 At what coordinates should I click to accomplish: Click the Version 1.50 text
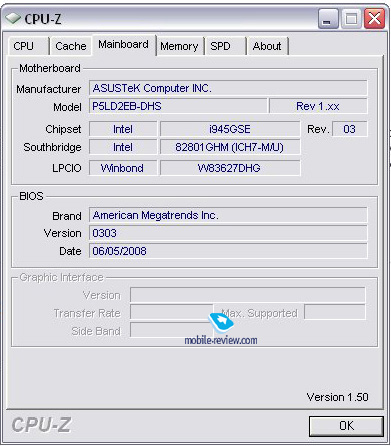pos(337,397)
